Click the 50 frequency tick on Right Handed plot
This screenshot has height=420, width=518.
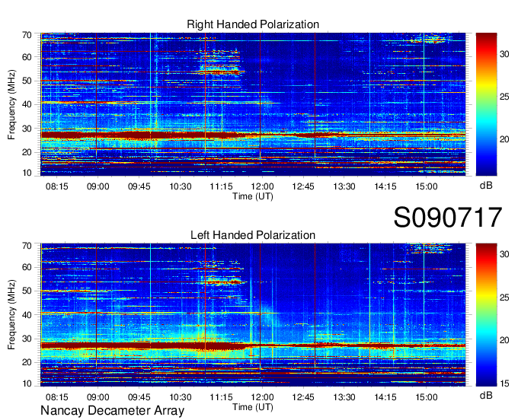tap(27, 81)
